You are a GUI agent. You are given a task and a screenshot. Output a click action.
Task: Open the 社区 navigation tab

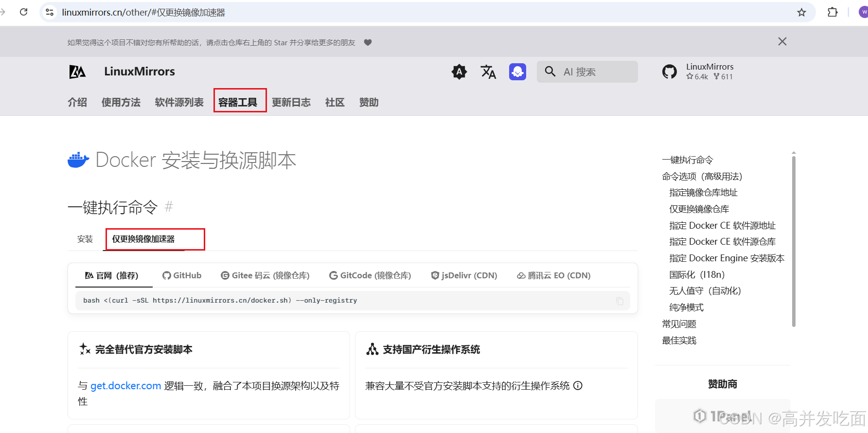[x=335, y=102]
